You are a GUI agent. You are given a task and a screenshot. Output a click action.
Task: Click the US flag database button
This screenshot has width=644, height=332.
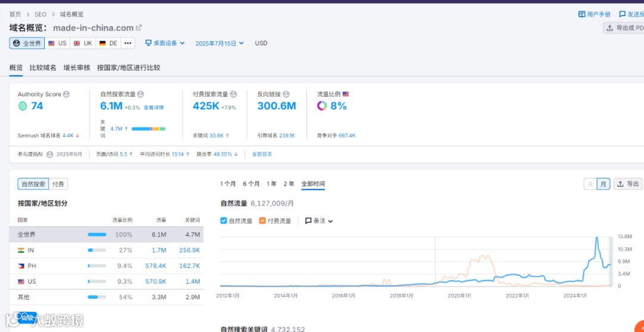[x=57, y=43]
